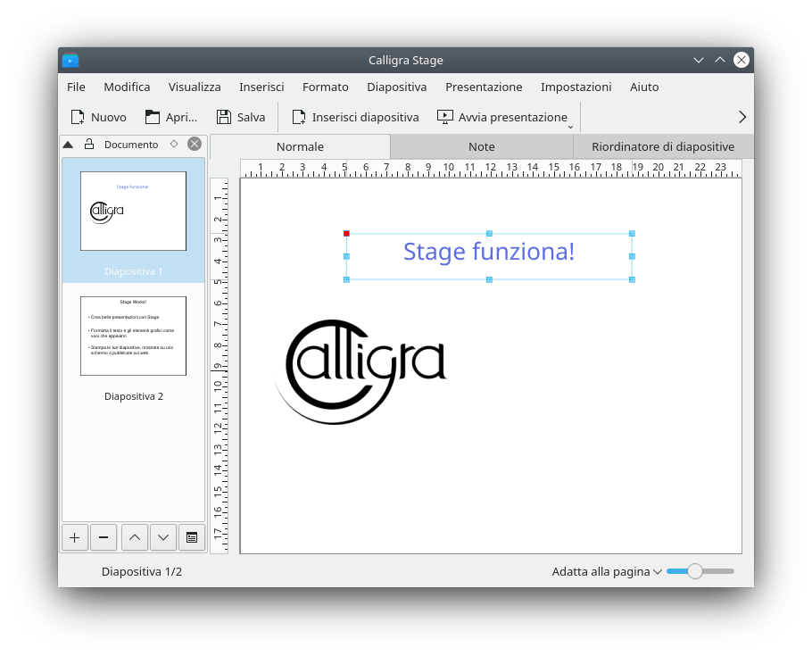Click the Nuovo new document icon
This screenshot has width=812, height=656.
pos(78,117)
